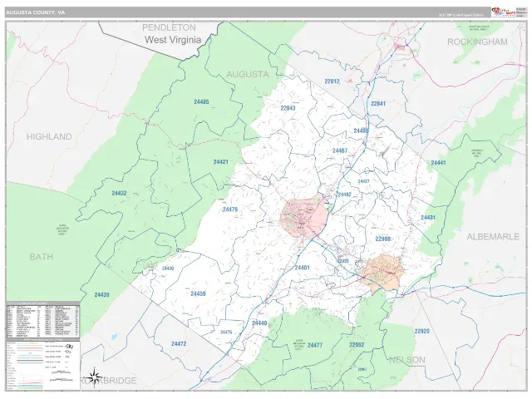Click ZIP code label 24479
The width and height of the screenshot is (532, 399).
click(x=230, y=209)
